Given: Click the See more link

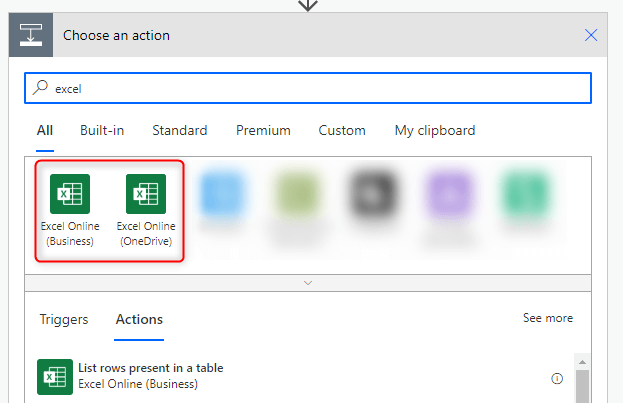Looking at the screenshot, I should [548, 318].
